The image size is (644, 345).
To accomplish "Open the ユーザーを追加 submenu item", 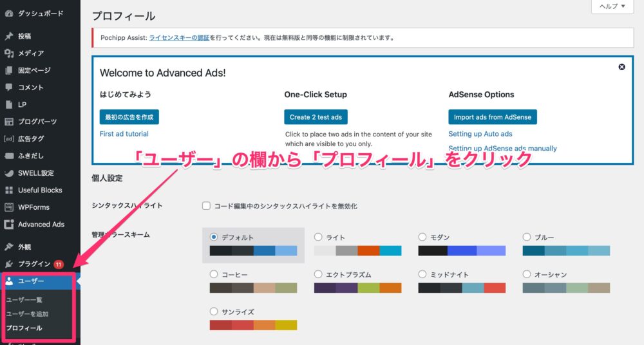I will pyautogui.click(x=27, y=314).
